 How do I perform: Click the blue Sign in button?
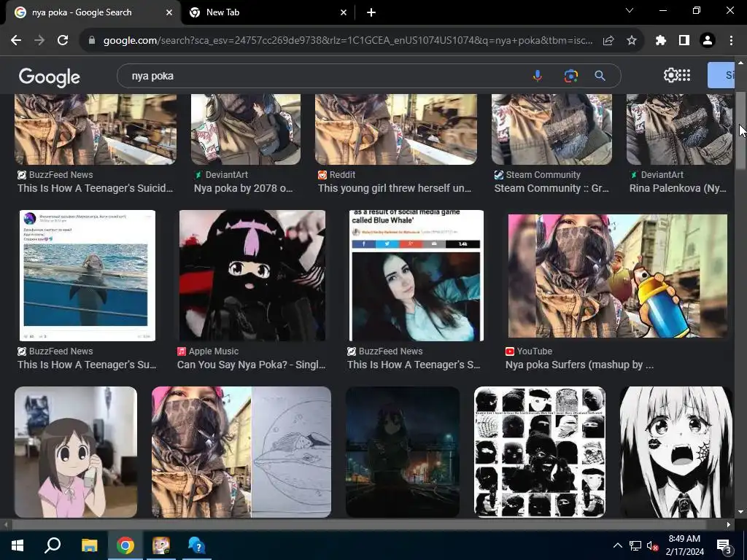[721, 75]
